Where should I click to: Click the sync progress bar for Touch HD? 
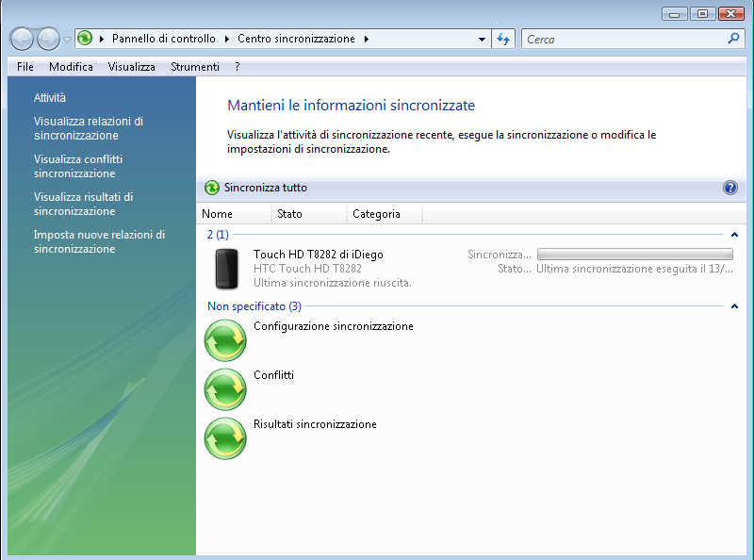point(634,255)
